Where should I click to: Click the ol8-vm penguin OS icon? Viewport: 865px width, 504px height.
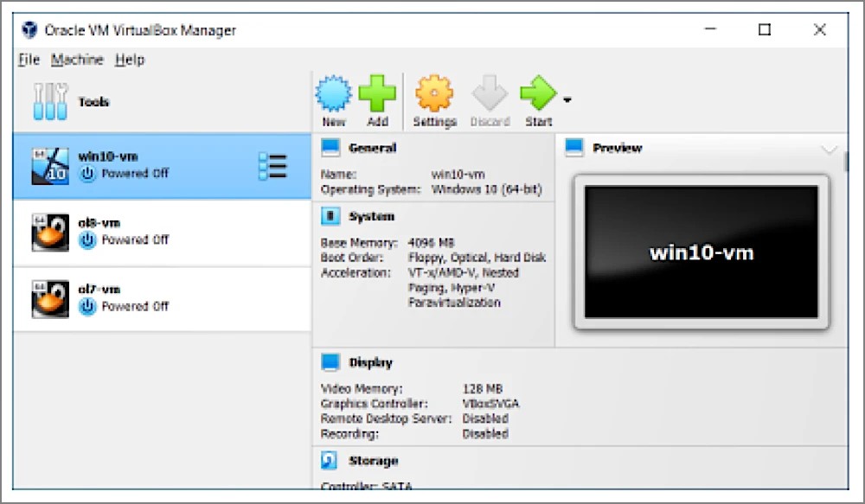tap(50, 233)
